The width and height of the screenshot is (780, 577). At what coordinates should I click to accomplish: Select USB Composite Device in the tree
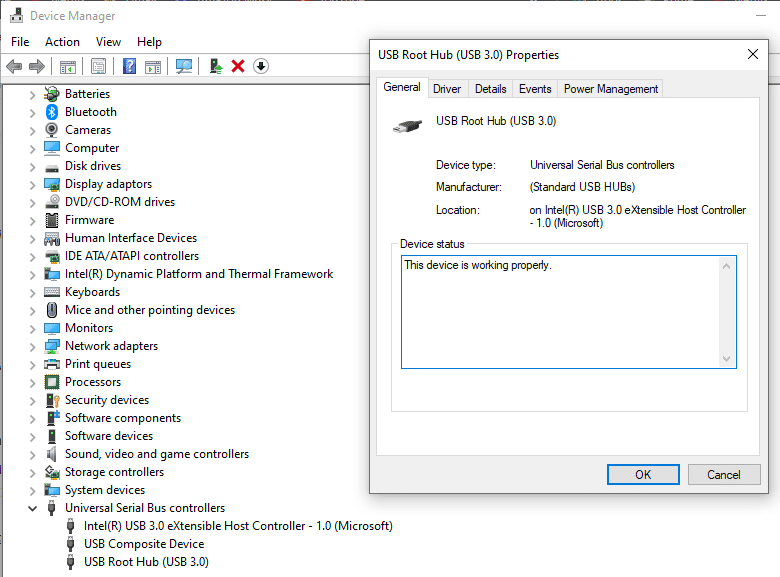(144, 544)
